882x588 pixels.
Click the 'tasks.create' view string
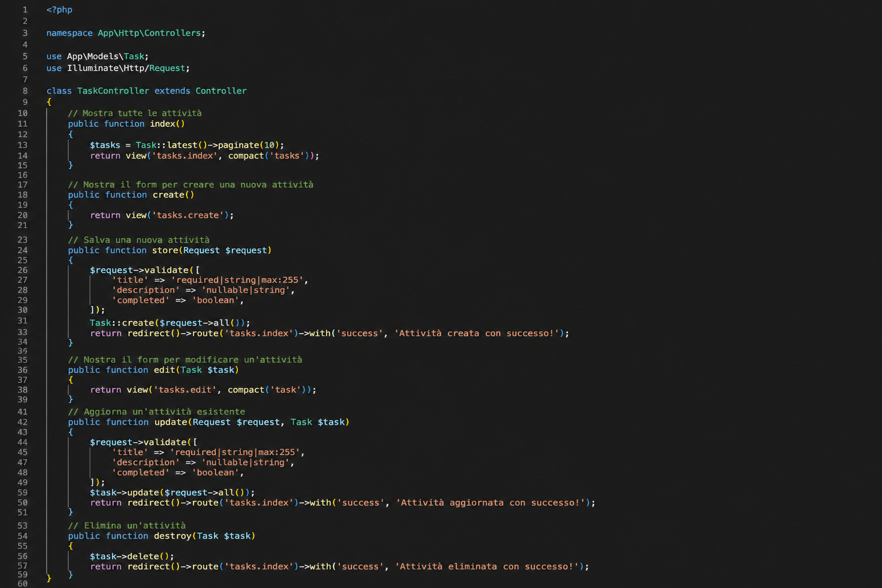(188, 215)
